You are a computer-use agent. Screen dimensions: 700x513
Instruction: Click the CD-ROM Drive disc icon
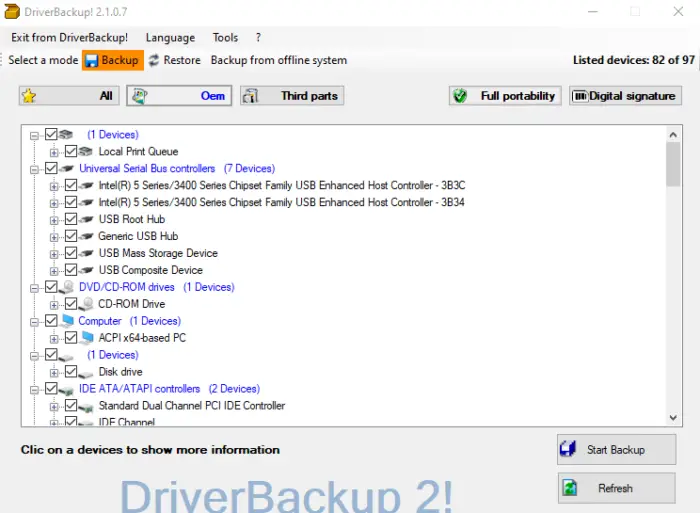point(86,304)
